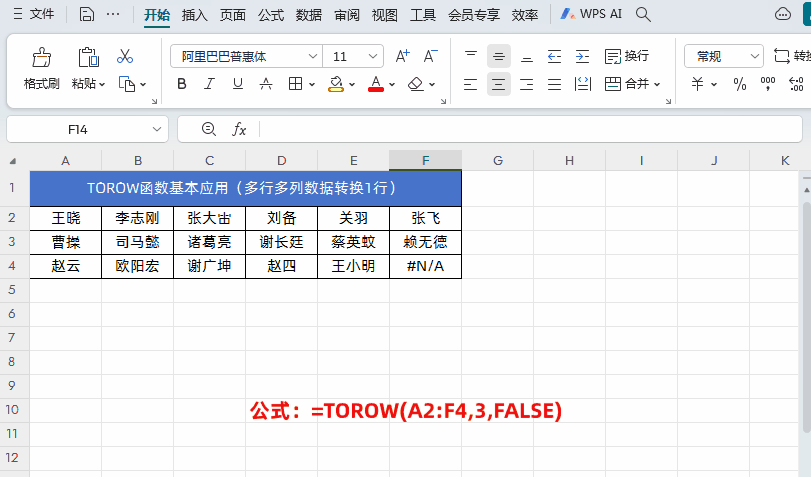This screenshot has width=811, height=477.
Task: Click the Borders grid icon
Action: (295, 84)
